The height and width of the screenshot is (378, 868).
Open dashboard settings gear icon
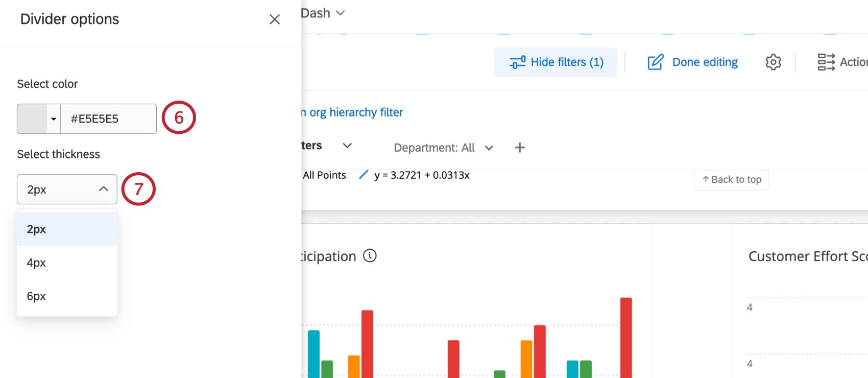(773, 62)
